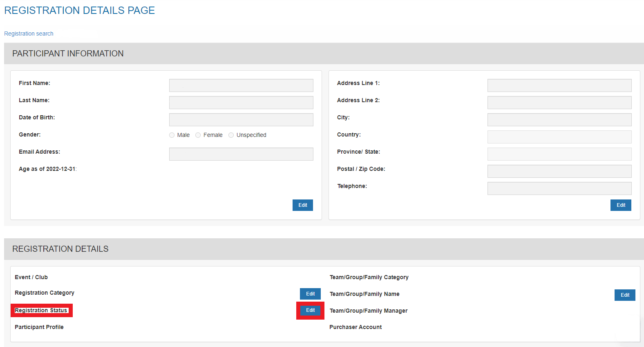This screenshot has width=644, height=347.
Task: Click the Registration Details Page title
Action: pos(80,11)
